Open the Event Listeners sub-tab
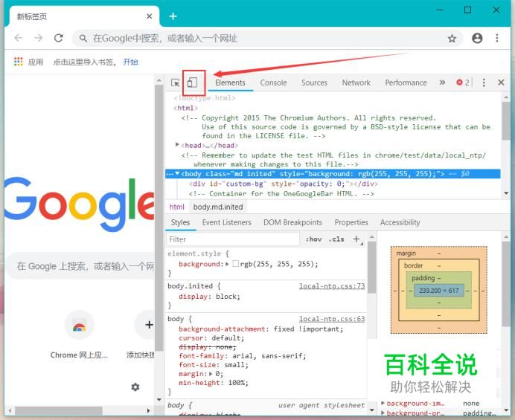 coord(227,222)
